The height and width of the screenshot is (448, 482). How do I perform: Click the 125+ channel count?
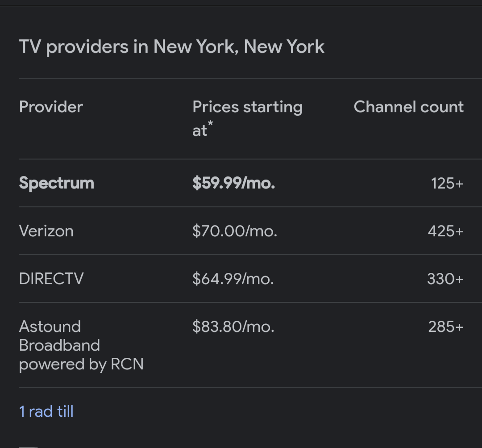(x=447, y=184)
